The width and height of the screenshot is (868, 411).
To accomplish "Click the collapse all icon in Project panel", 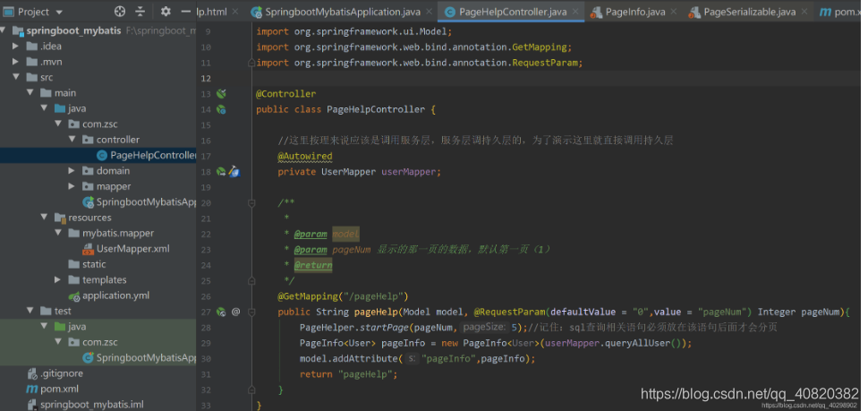I will (x=140, y=12).
